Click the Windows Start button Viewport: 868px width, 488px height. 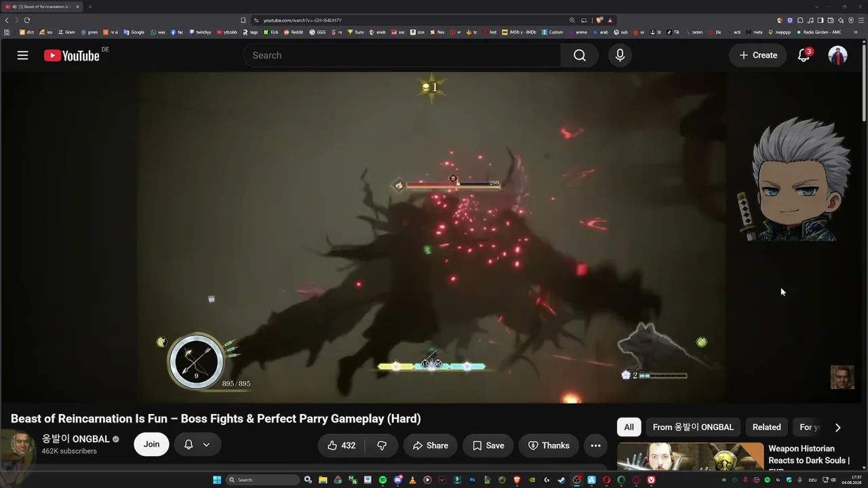217,480
